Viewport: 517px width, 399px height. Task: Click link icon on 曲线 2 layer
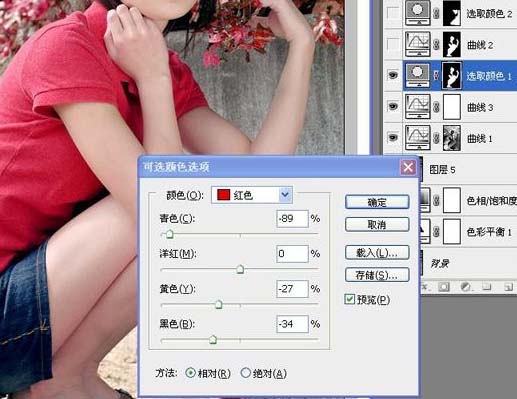(x=436, y=45)
